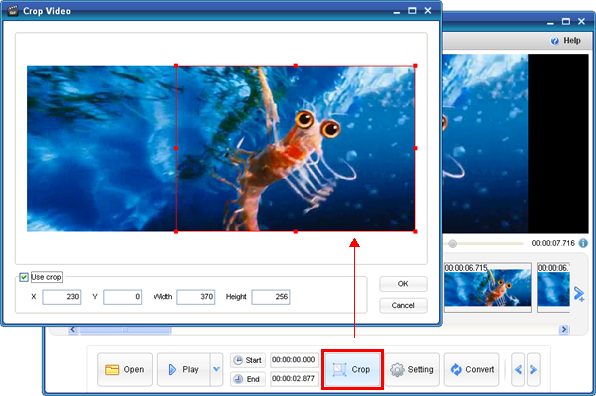Select the 00:00:06.715 frame thumbnail
The image size is (596, 396).
tap(488, 288)
